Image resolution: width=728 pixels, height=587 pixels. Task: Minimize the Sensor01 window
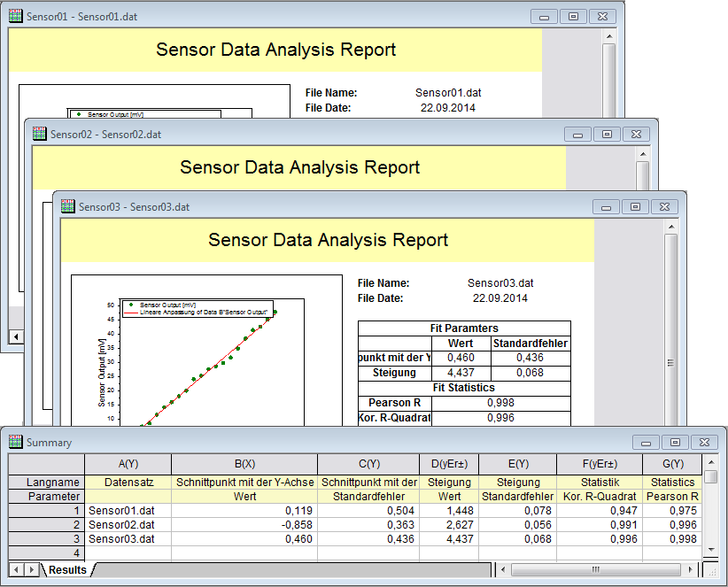click(544, 17)
